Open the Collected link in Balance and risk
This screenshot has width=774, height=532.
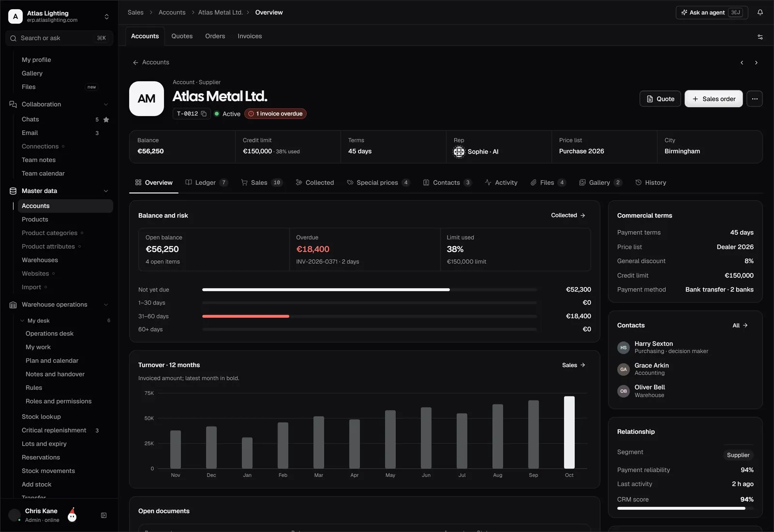point(568,215)
